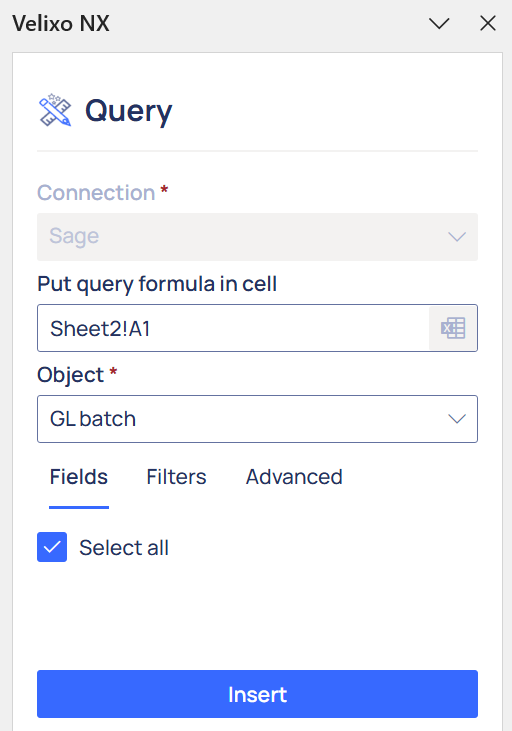512x731 pixels.
Task: Click the Velixo NX pane title
Action: [x=61, y=23]
